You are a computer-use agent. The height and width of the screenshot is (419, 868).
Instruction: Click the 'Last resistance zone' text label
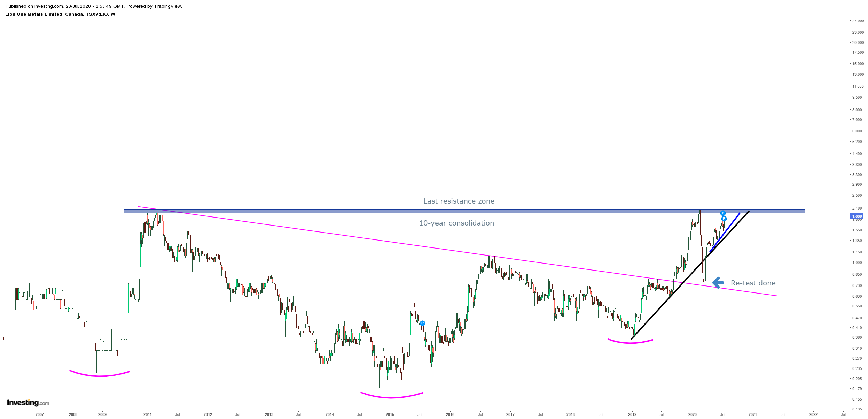click(459, 201)
